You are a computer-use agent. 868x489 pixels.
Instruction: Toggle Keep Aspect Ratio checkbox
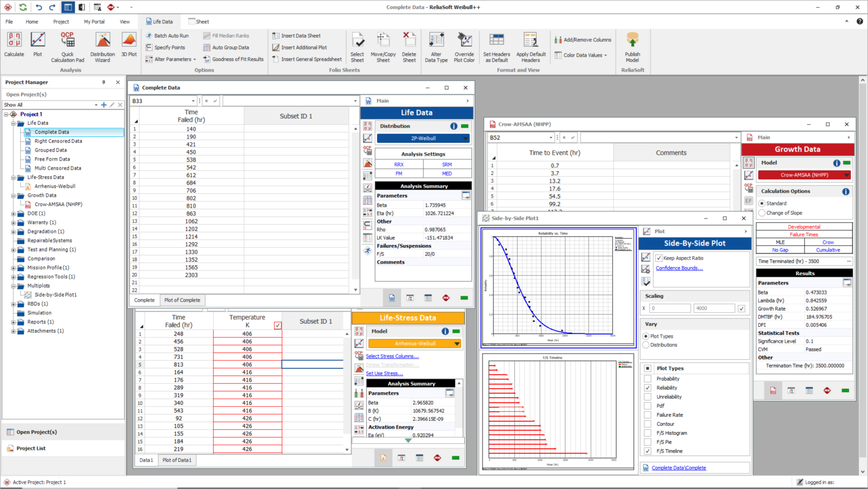659,258
